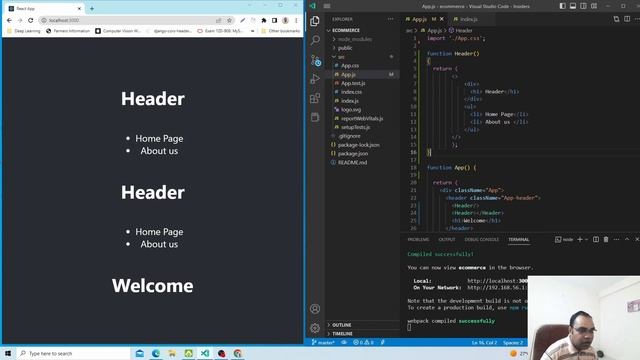Image resolution: width=640 pixels, height=360 pixels.
Task: Open Customize Layout in VS Code title bar
Action: pos(594,6)
